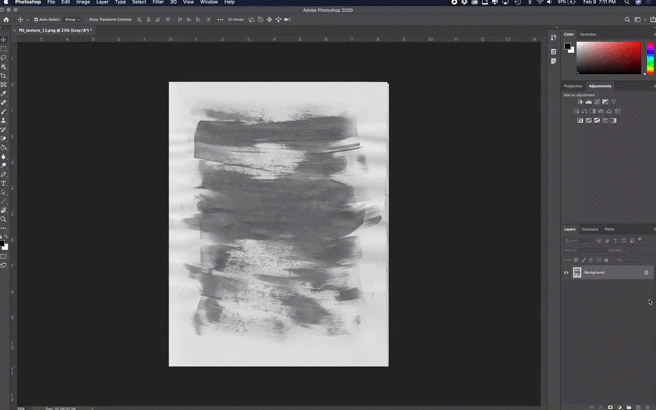The image size is (656, 410).
Task: Switch to the Swatches tab
Action: coord(588,34)
